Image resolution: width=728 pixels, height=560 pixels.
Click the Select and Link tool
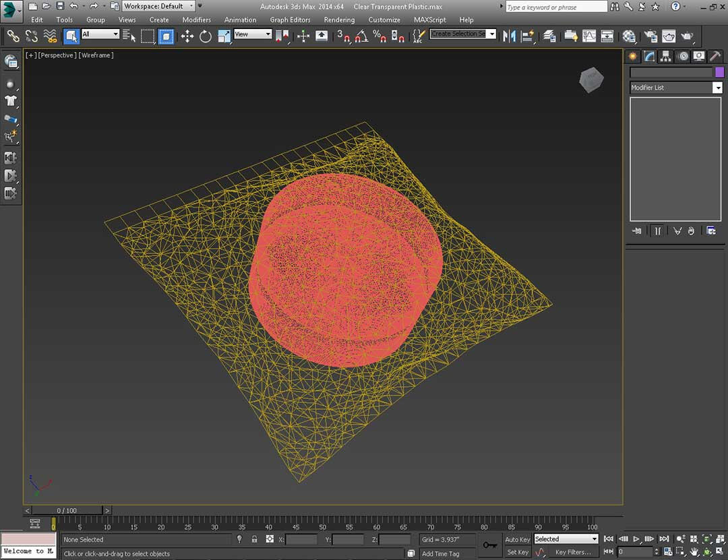13,36
